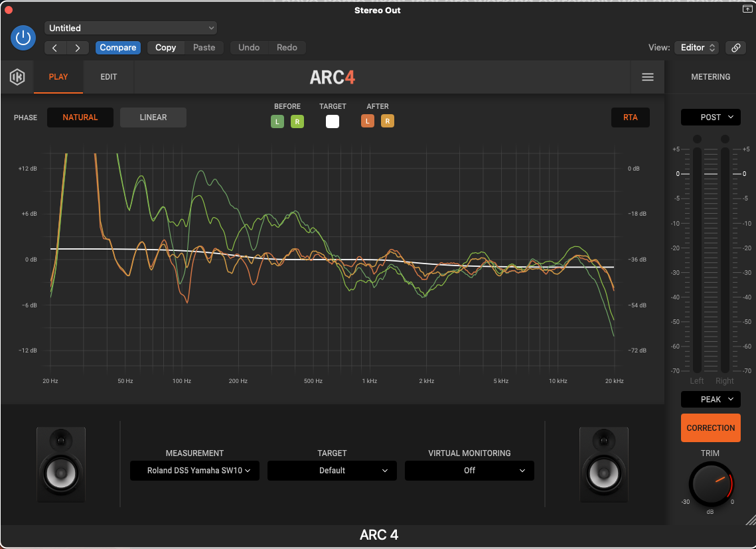Click the PHASE label
The width and height of the screenshot is (756, 549).
pos(25,118)
